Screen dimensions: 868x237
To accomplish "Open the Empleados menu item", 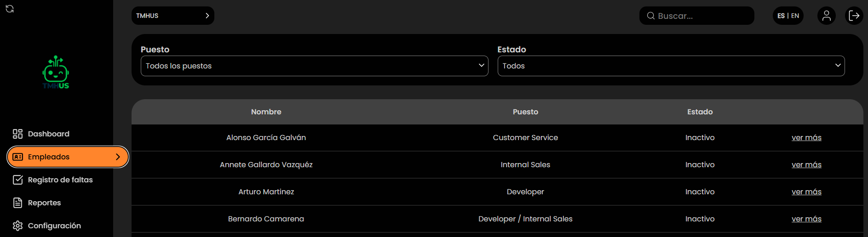I will 49,157.
